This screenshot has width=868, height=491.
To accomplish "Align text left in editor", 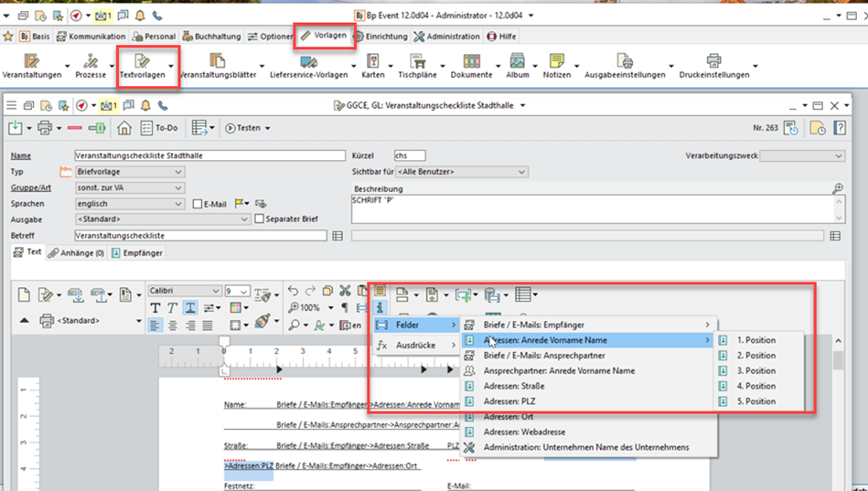I will click(x=155, y=325).
